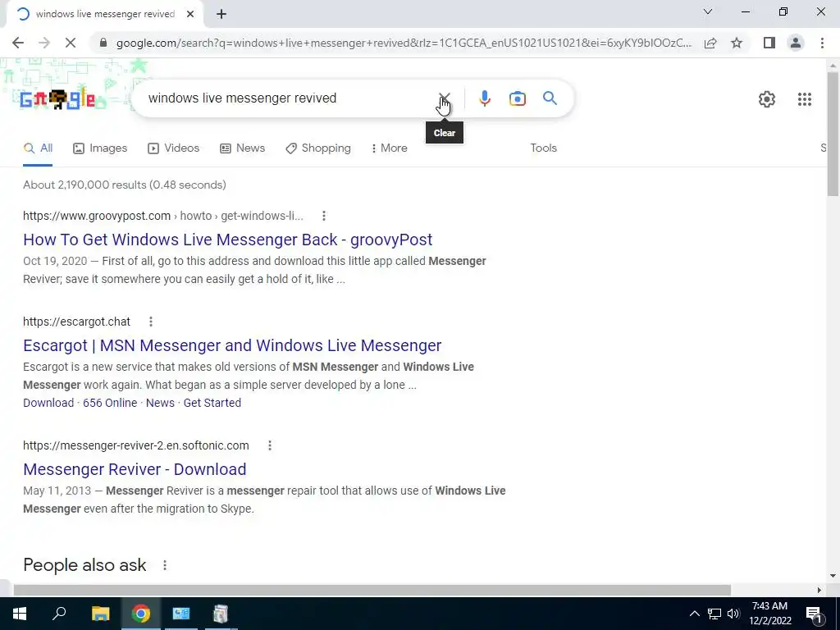Open Escargot MSN Messenger result
The width and height of the screenshot is (840, 630).
(x=232, y=345)
